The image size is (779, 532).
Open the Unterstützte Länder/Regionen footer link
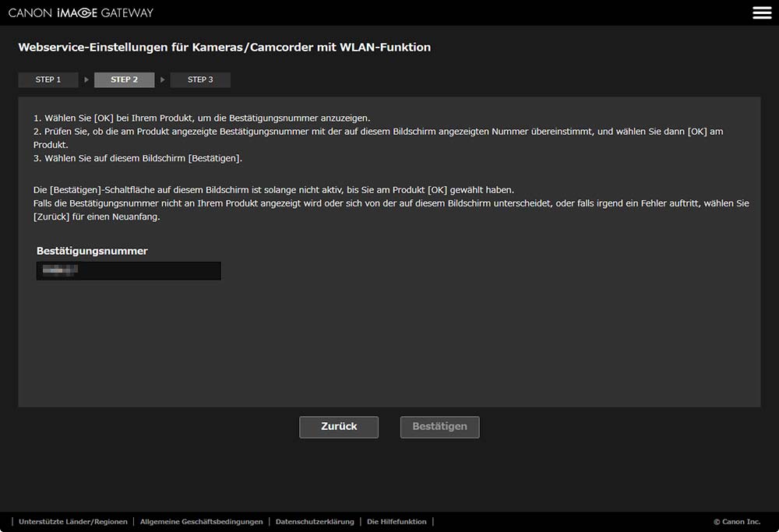pos(73,522)
